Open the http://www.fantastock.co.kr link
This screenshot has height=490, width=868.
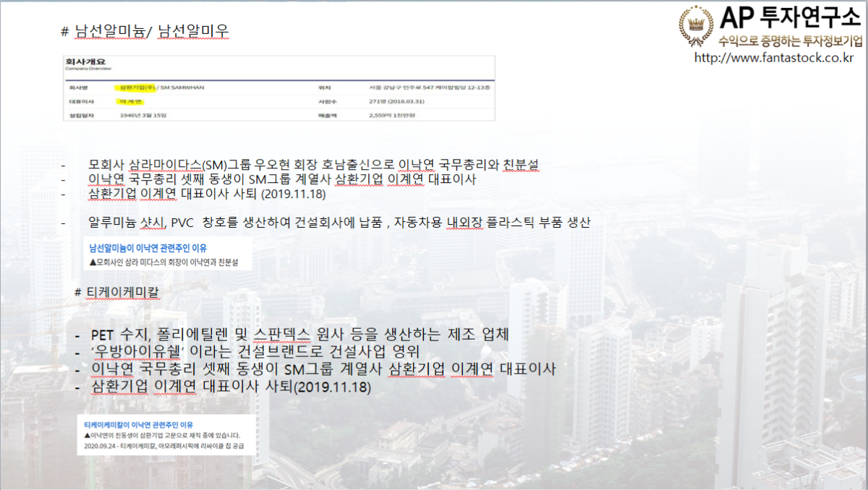coord(773,57)
